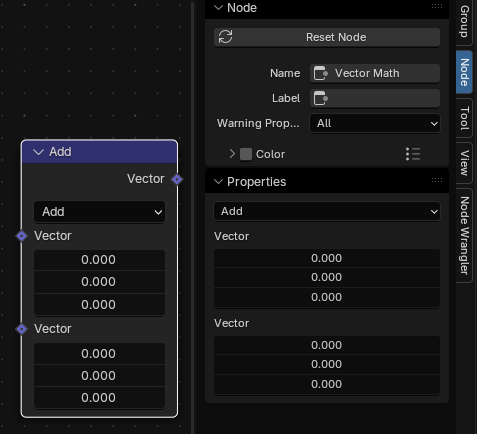Click the Color subpanel label
This screenshot has width=477, height=434.
tap(270, 154)
